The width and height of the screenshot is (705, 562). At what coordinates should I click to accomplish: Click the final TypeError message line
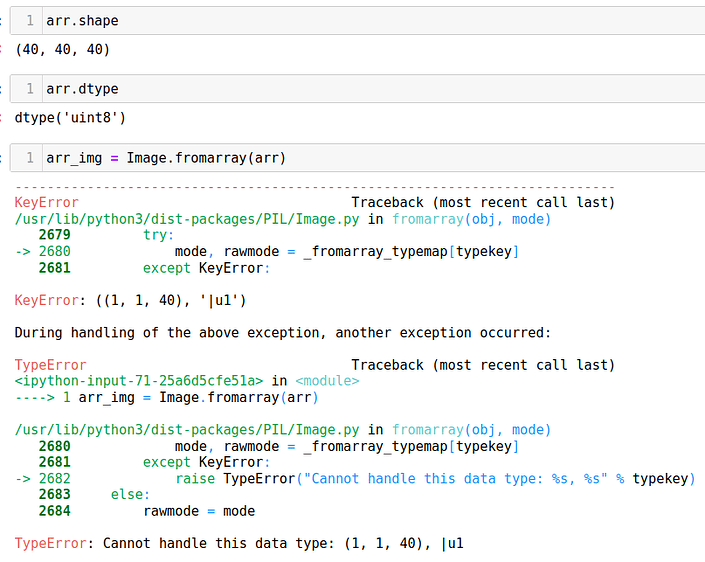[x=239, y=544]
